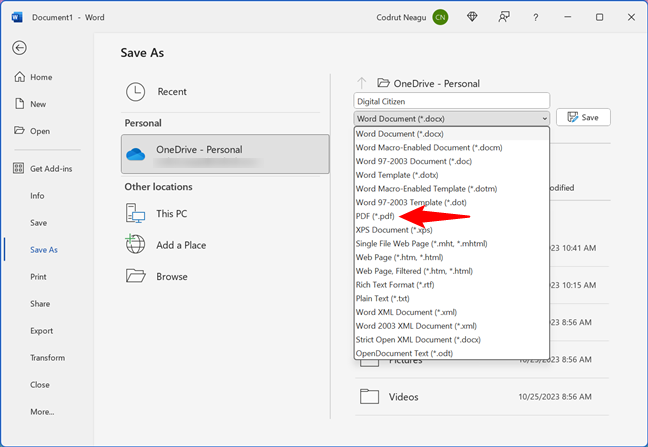Click the up one level arrow
Screen dimensions: 648x447
[x=362, y=84]
